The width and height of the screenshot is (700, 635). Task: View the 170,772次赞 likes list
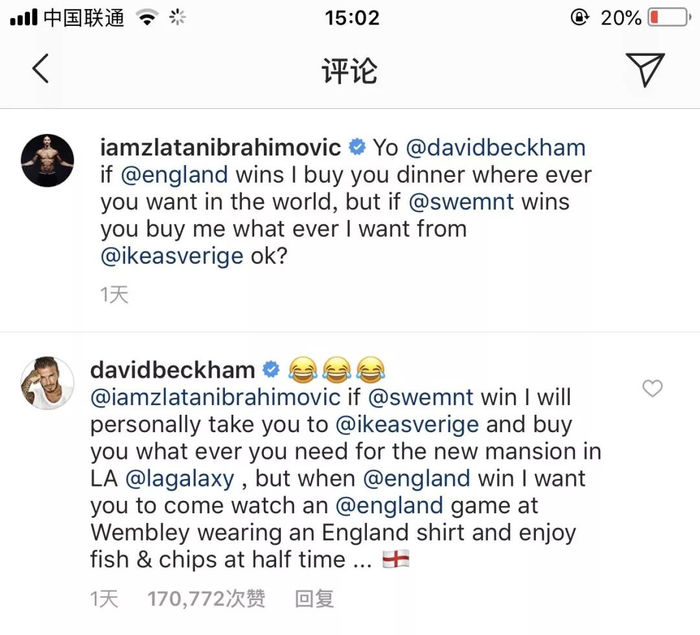coord(206,599)
